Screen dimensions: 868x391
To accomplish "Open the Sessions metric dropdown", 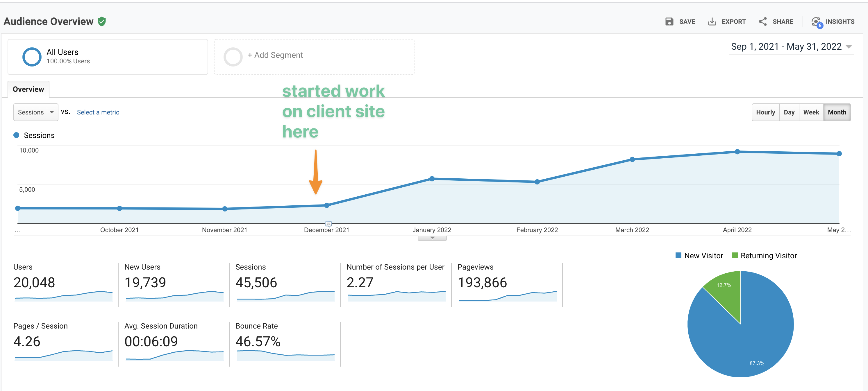I will 36,112.
